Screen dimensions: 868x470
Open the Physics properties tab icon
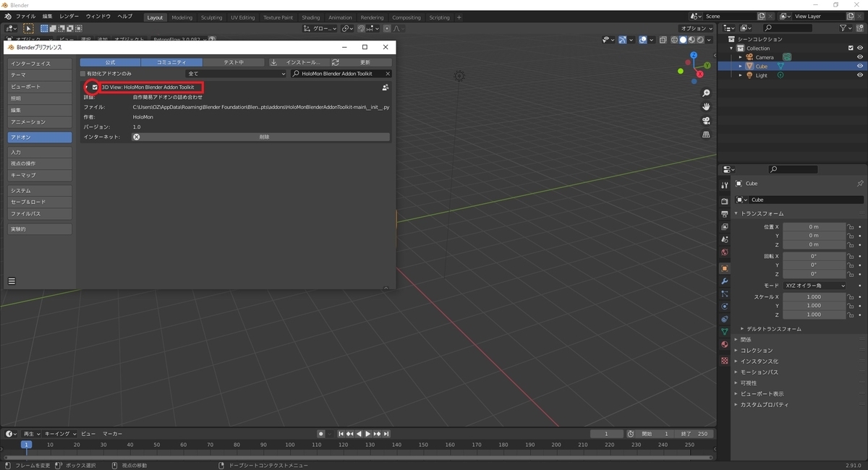coord(724,307)
